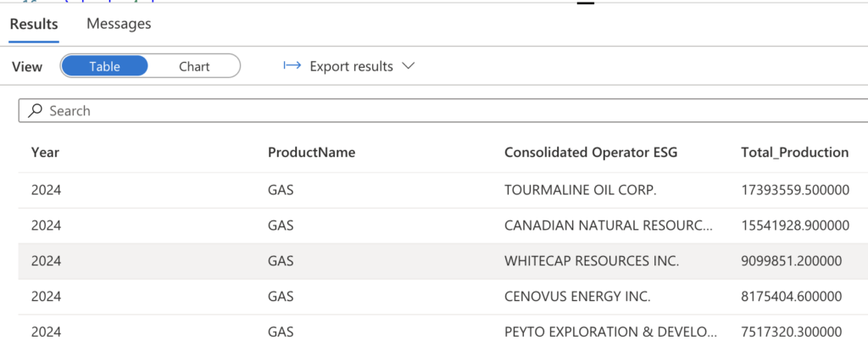The height and width of the screenshot is (357, 868).
Task: Select the 8175404.600000 production value
Action: click(791, 297)
